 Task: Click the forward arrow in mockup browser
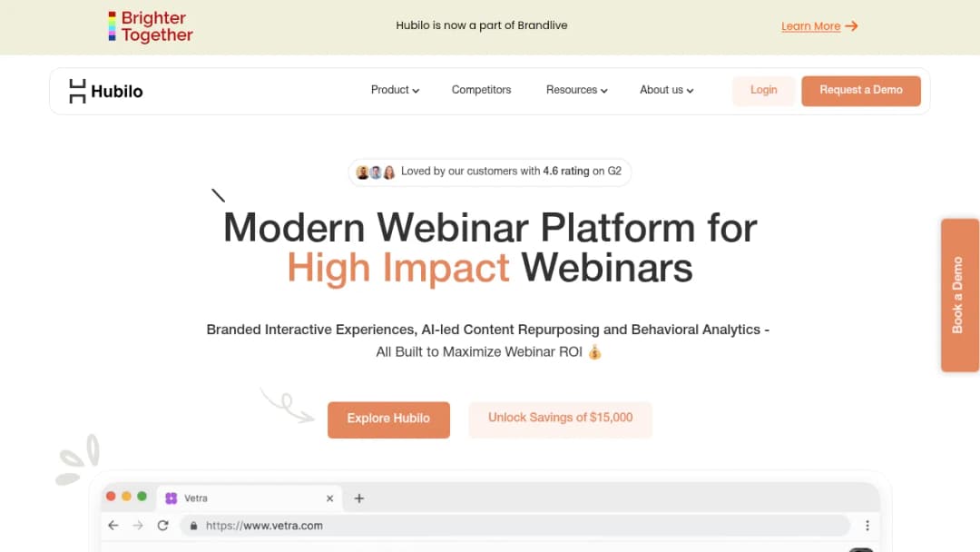pyautogui.click(x=138, y=525)
